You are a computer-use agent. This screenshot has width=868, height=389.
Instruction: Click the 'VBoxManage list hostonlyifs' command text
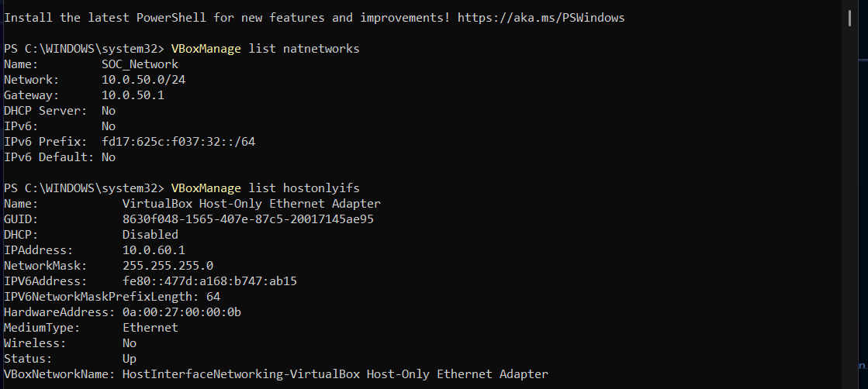coord(265,188)
